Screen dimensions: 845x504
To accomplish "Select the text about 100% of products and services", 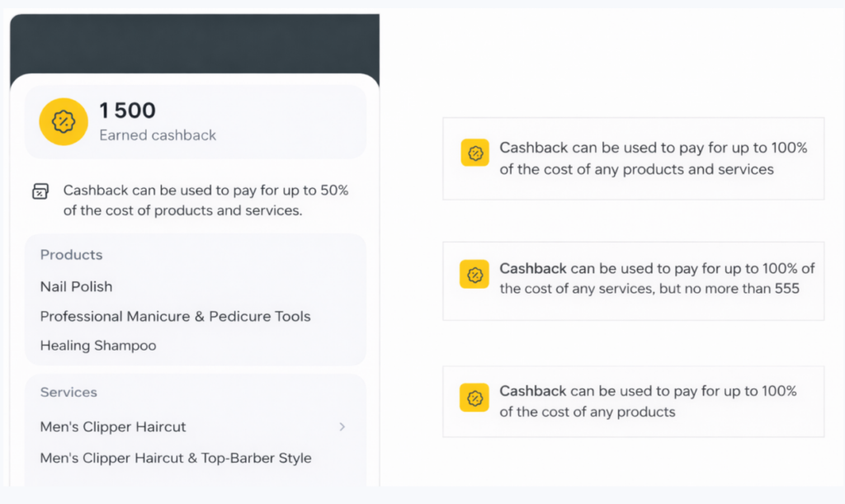I will pyautogui.click(x=652, y=158).
